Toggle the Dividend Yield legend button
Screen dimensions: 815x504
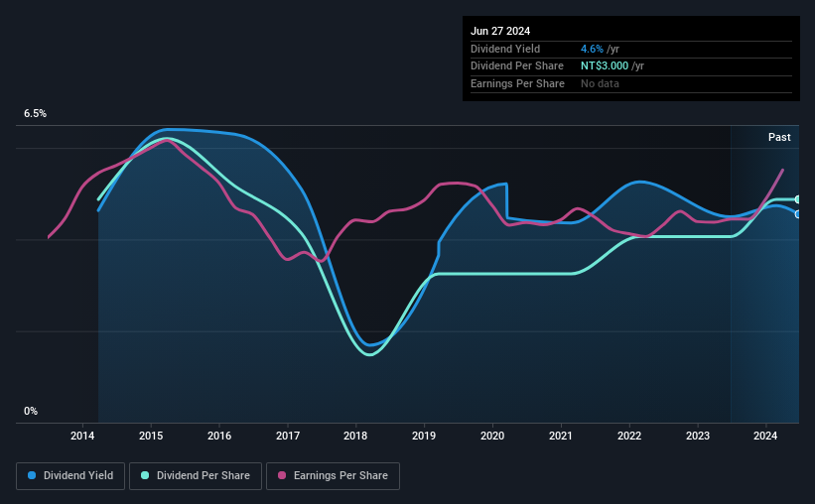[70, 476]
